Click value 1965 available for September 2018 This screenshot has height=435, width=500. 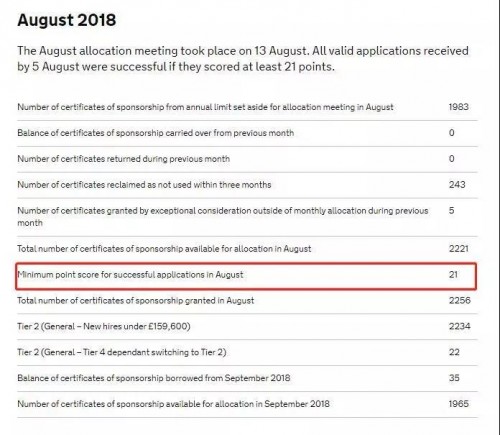pyautogui.click(x=459, y=404)
